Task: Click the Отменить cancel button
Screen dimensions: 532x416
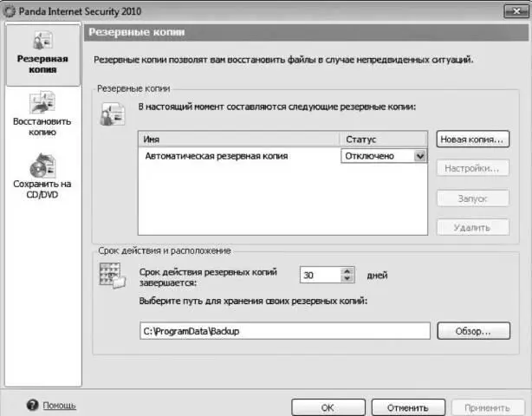Action: pyautogui.click(x=408, y=407)
